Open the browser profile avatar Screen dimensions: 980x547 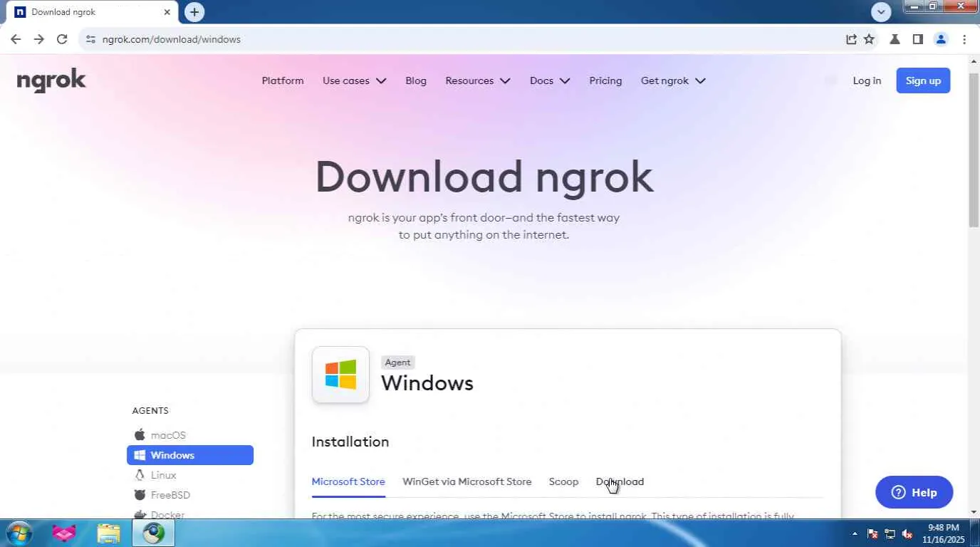[x=941, y=39]
